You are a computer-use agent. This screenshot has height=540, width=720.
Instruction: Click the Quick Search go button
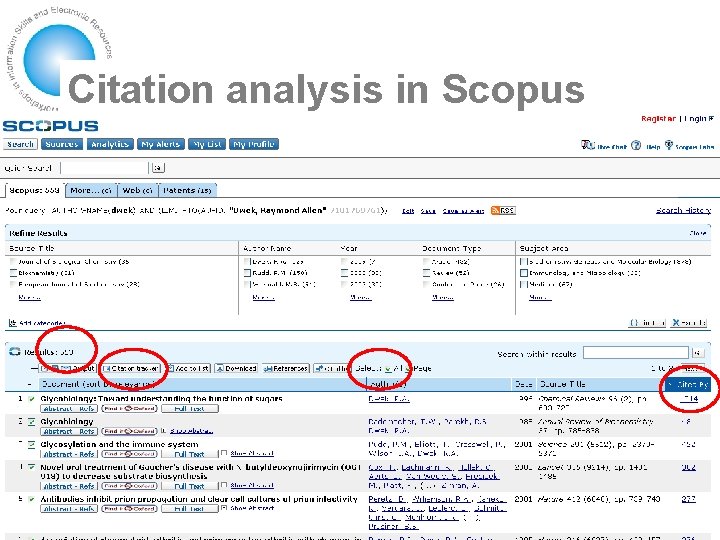pyautogui.click(x=158, y=168)
